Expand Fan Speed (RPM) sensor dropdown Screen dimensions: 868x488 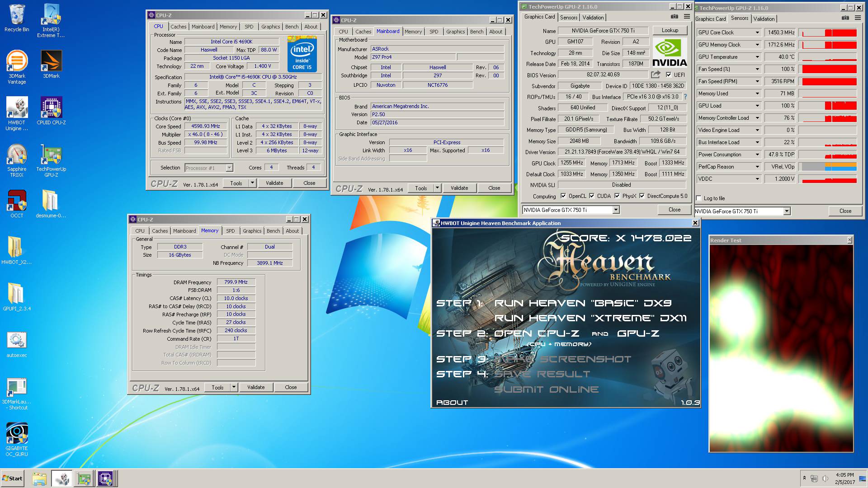757,81
